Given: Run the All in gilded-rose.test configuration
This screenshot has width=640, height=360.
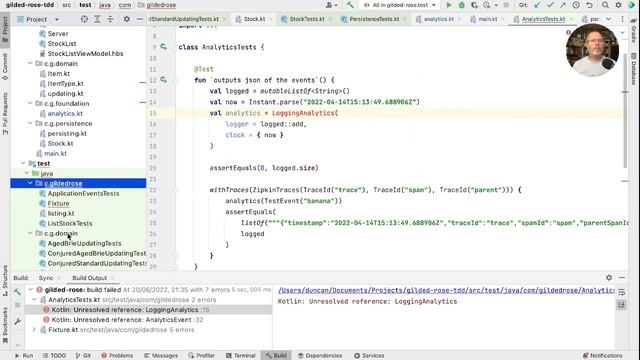Looking at the screenshot, I should click(449, 5).
